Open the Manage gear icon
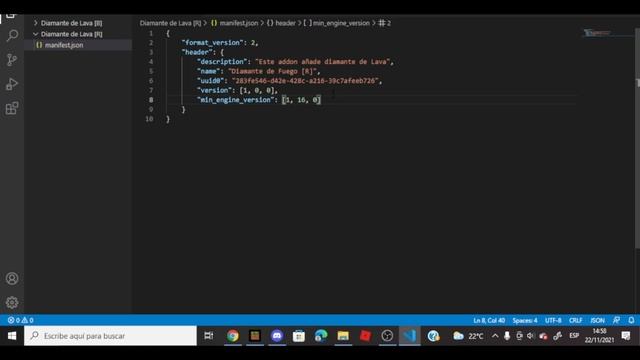 [x=12, y=302]
